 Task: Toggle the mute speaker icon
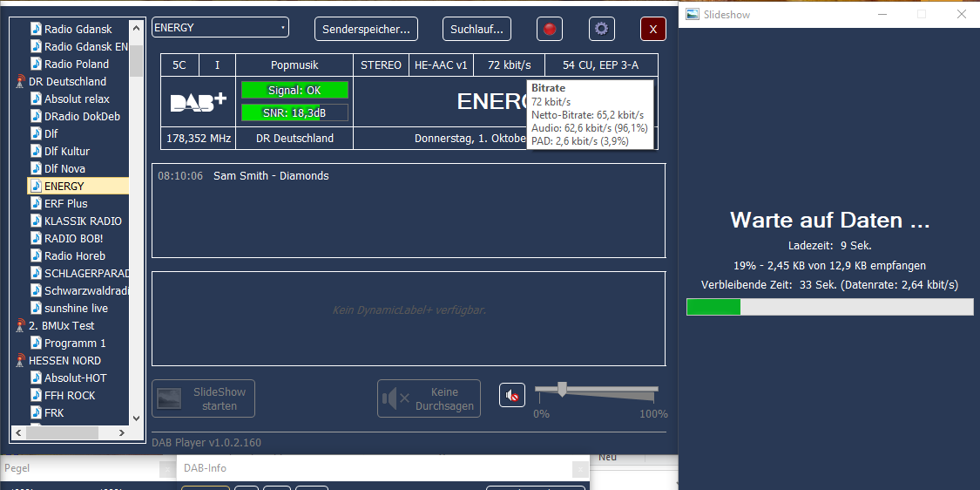512,396
